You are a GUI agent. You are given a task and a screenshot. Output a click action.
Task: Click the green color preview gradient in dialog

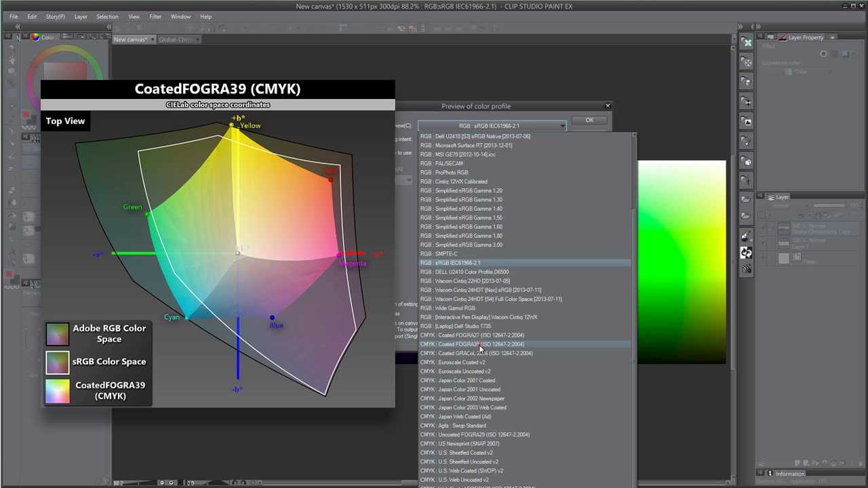(x=682, y=262)
